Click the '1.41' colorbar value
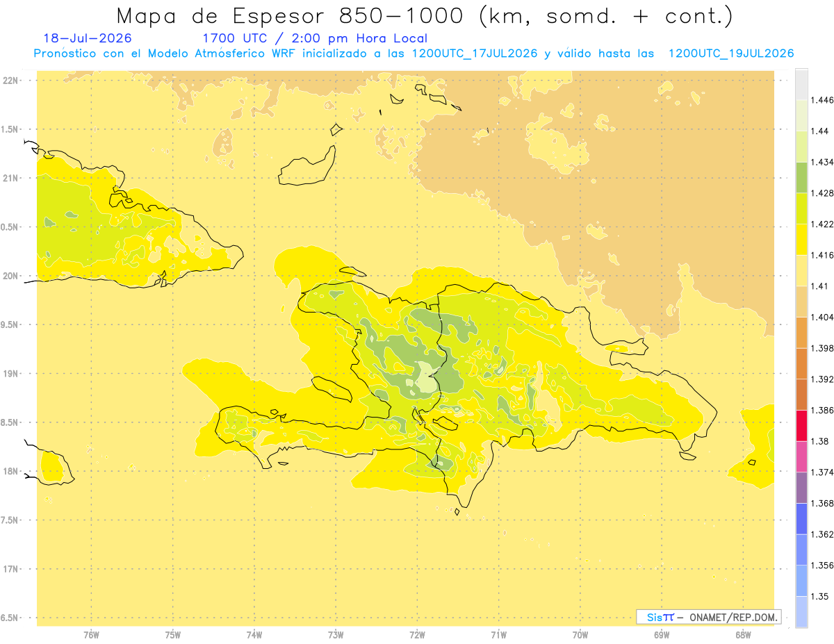The width and height of the screenshot is (834, 644). [821, 286]
